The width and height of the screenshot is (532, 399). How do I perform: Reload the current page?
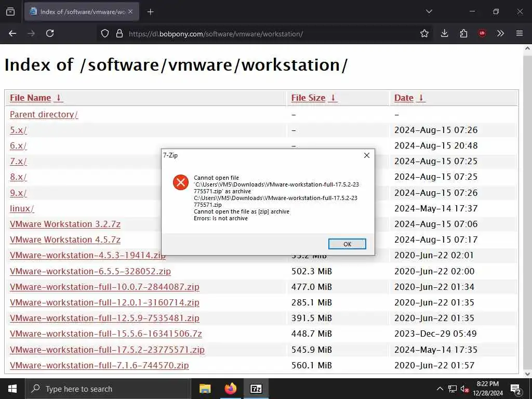tap(50, 33)
